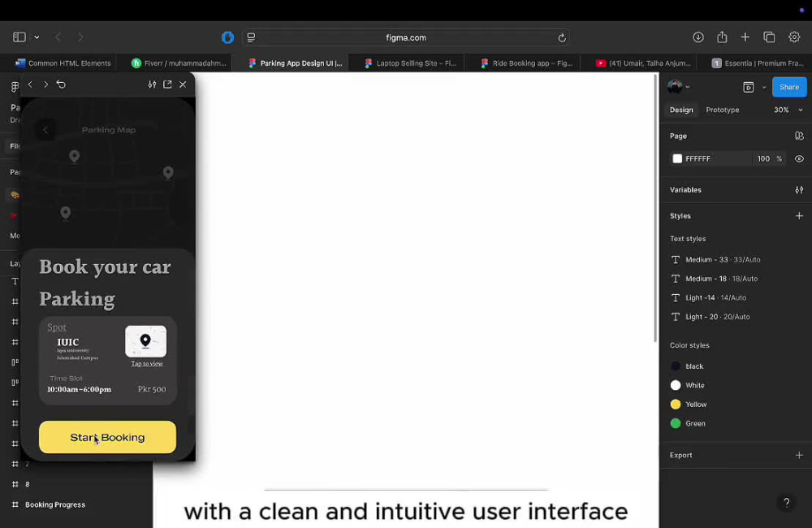Image resolution: width=812 pixels, height=528 pixels.
Task: Add new style with Styles plus
Action: point(799,215)
